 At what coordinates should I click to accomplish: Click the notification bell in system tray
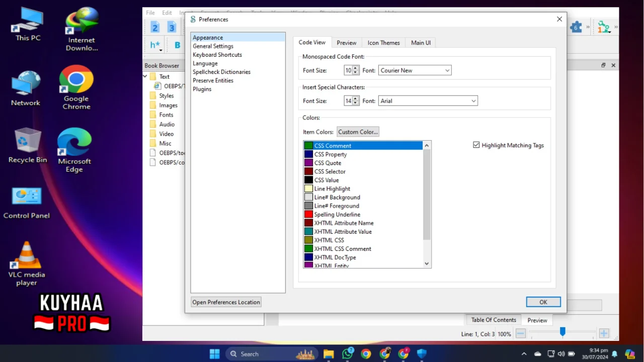[614, 354]
